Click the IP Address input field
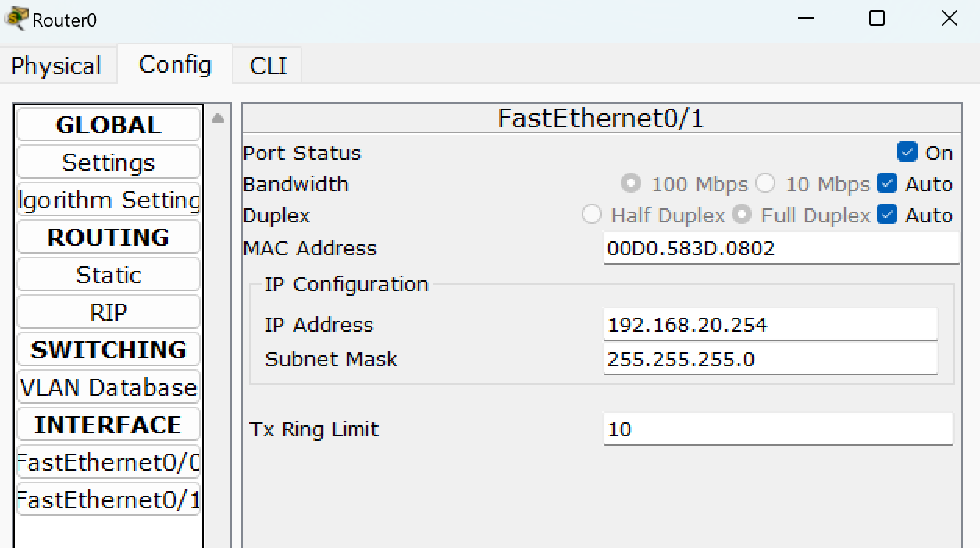This screenshot has width=980, height=548. tap(770, 324)
